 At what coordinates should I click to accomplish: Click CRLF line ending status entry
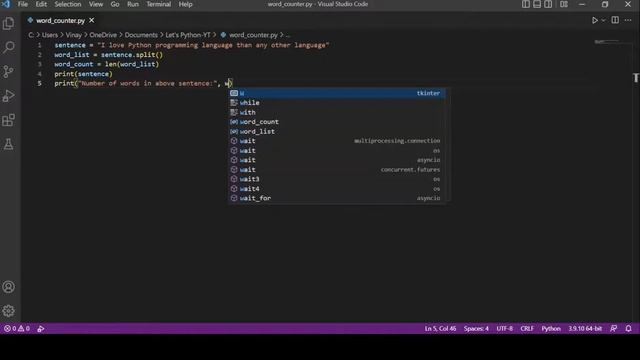527,329
